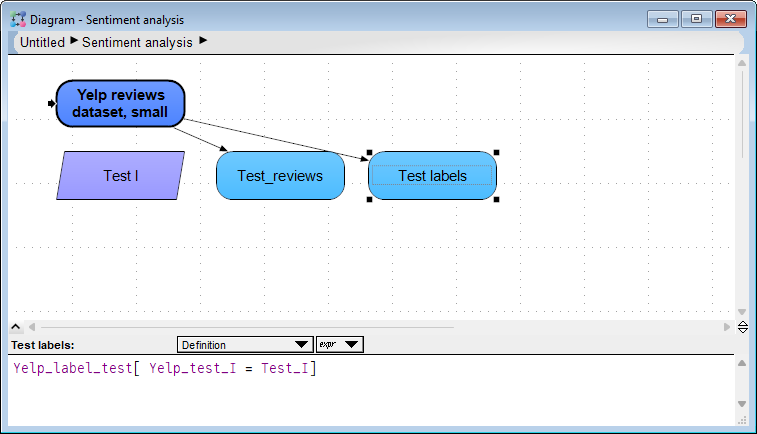This screenshot has width=757, height=434.
Task: Select the Test labels variable node
Action: point(433,176)
